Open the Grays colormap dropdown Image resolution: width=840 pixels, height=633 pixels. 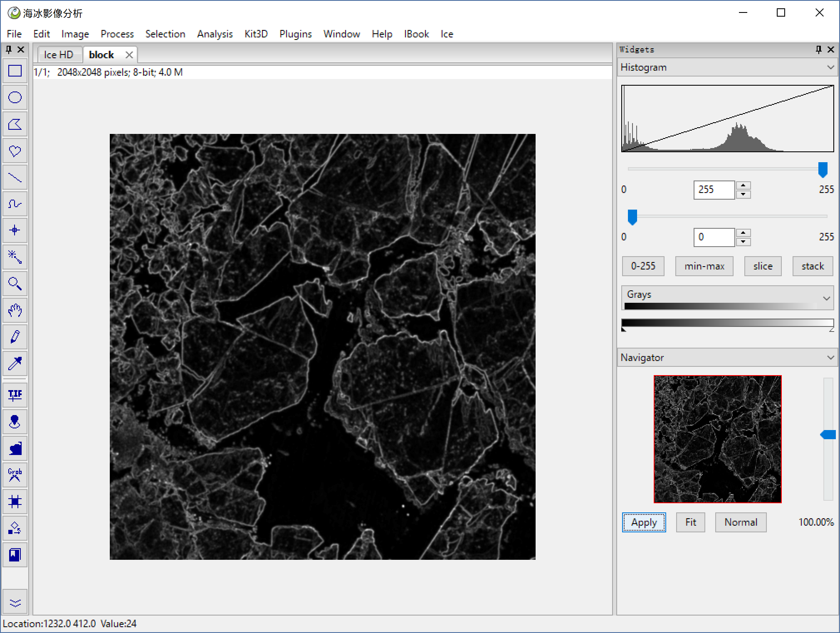pos(826,298)
